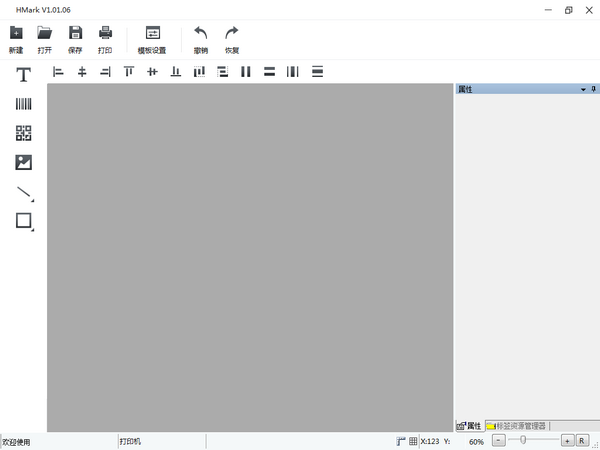This screenshot has height=450, width=600.
Task: Select the line drawing tool
Action: 24,192
